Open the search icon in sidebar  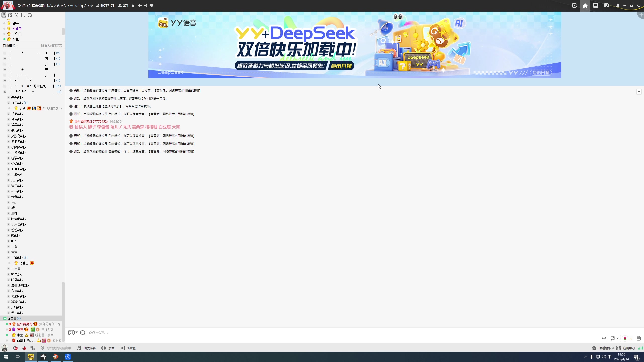pyautogui.click(x=30, y=15)
